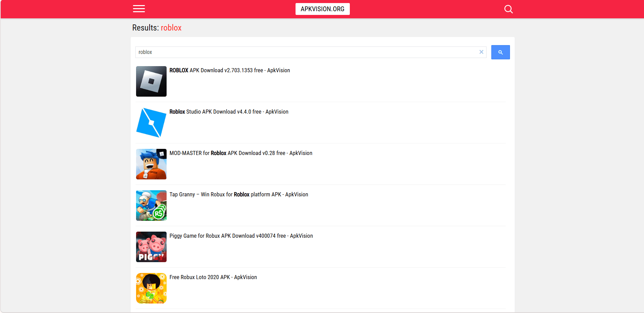Click the Tap Granny app icon
The width and height of the screenshot is (644, 313).
click(x=151, y=206)
